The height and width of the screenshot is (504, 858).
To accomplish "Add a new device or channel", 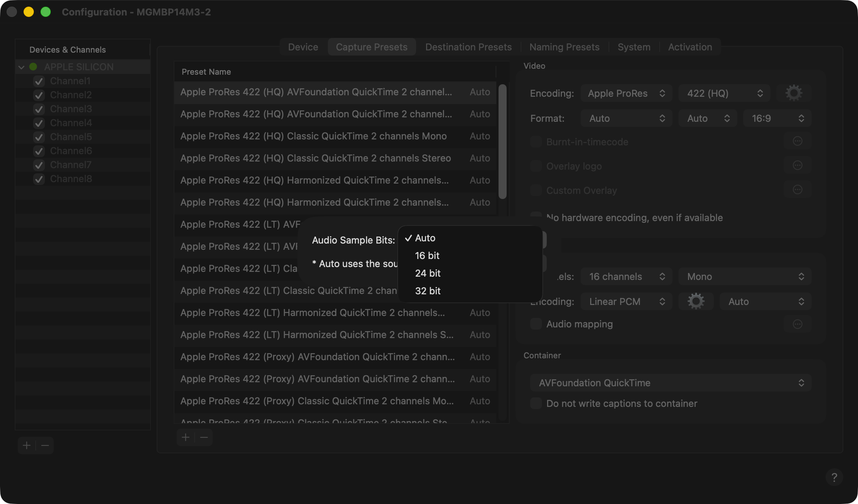I will tap(26, 446).
